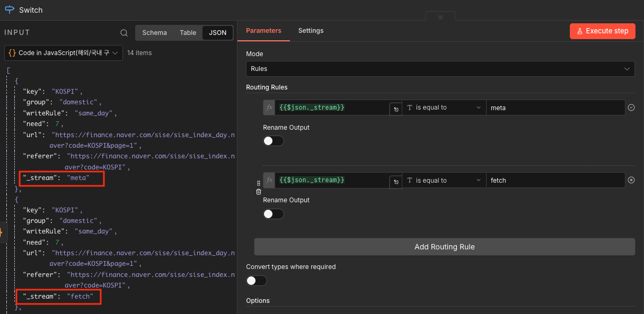Click the orange node handle at left edge
Image resolution: width=644 pixels, height=314 pixels.
(2, 232)
